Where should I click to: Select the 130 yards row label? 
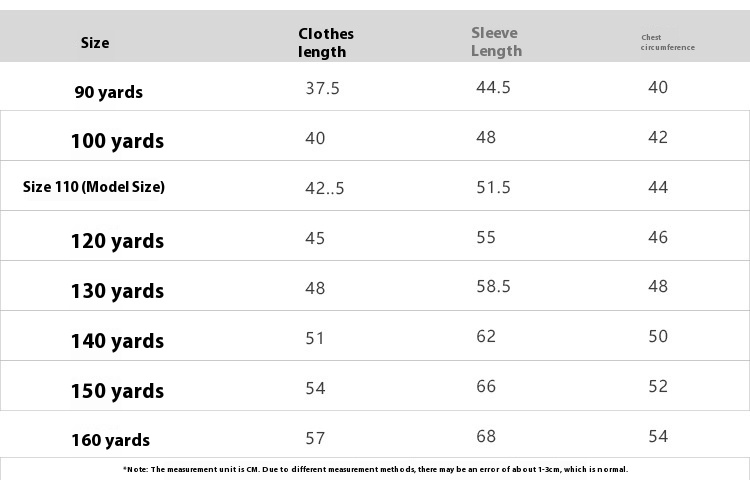pyautogui.click(x=117, y=291)
